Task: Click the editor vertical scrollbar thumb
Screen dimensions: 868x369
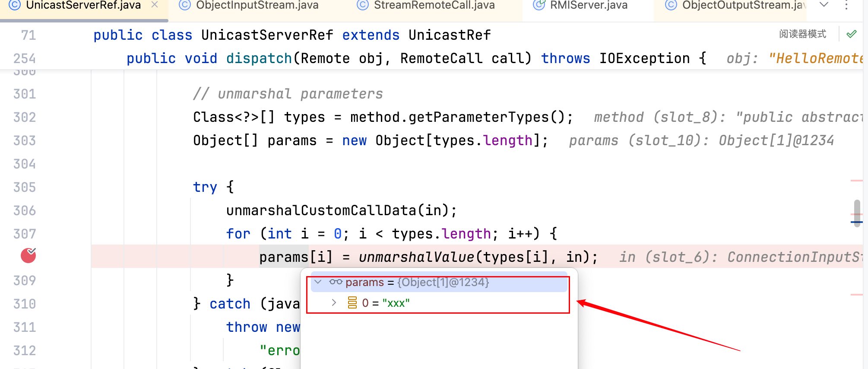Action: [857, 213]
